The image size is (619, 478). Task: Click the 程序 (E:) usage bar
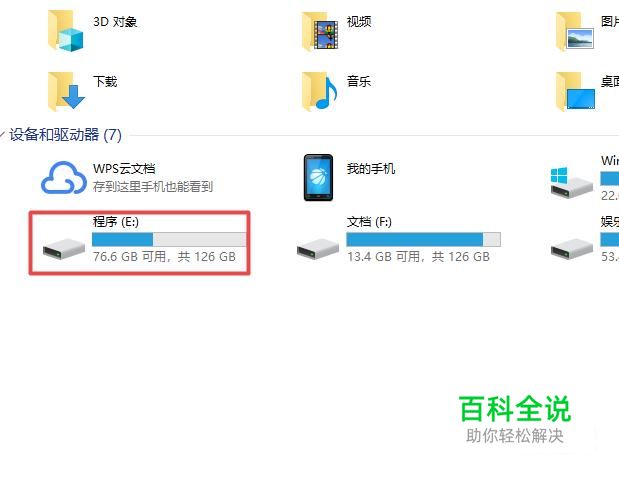coord(169,239)
